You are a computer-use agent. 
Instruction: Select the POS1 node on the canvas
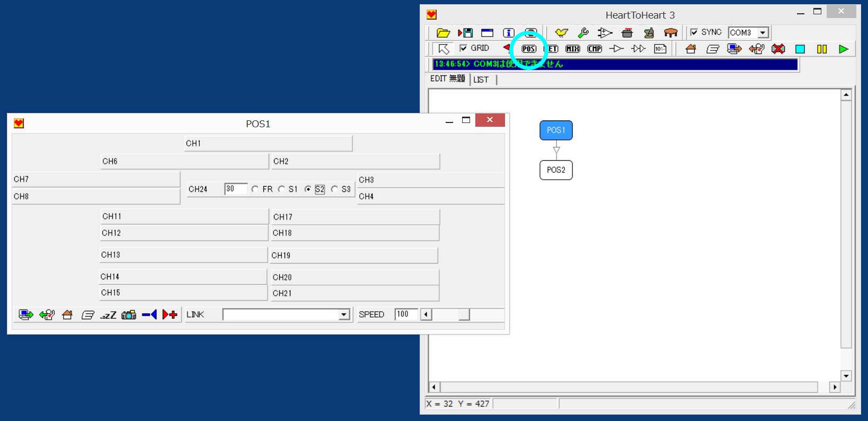pyautogui.click(x=556, y=130)
